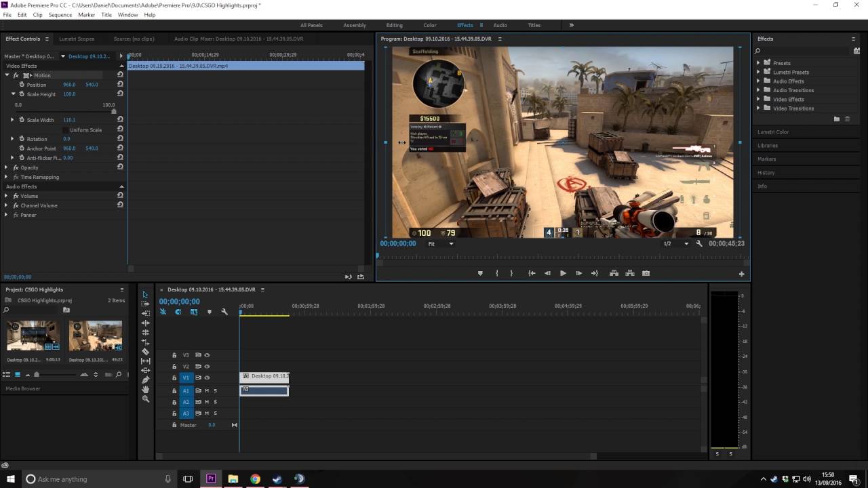This screenshot has width=868, height=488.
Task: Open the Lumetri Scopes tab
Action: [77, 39]
